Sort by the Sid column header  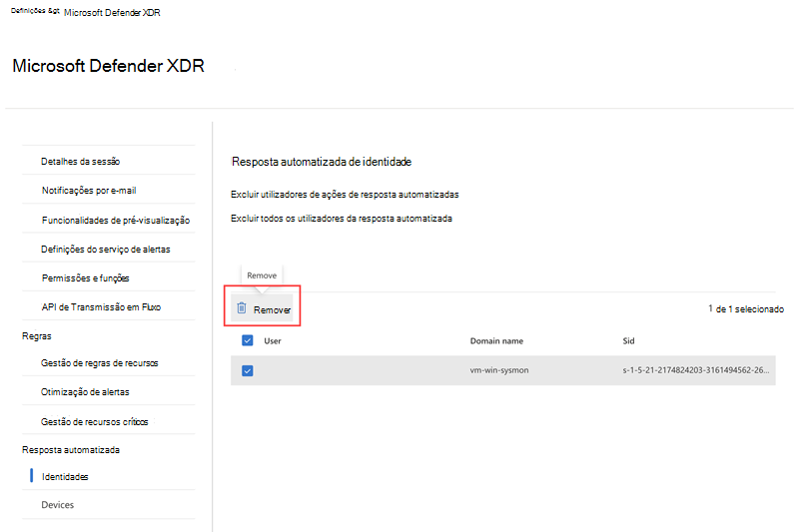click(629, 340)
